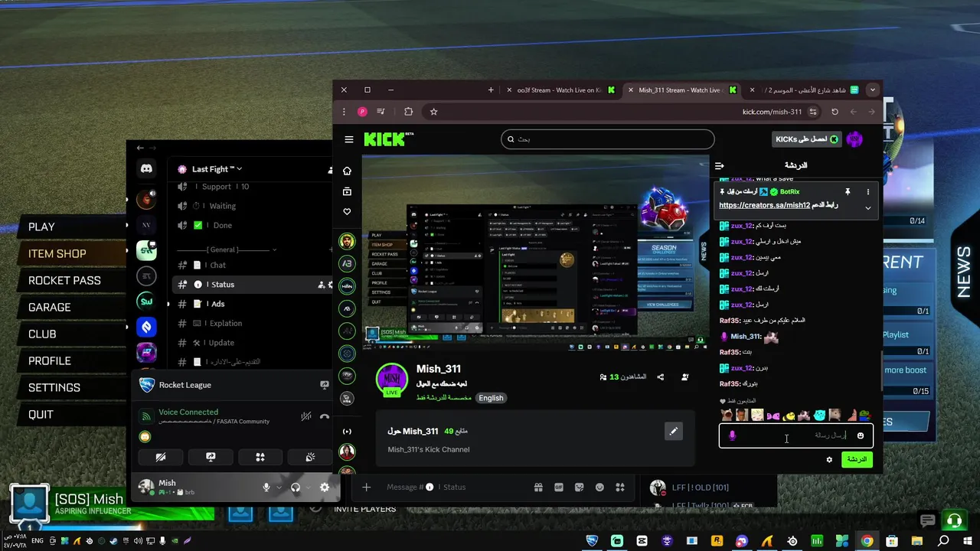Open Kick user avatar at top right

(x=854, y=139)
